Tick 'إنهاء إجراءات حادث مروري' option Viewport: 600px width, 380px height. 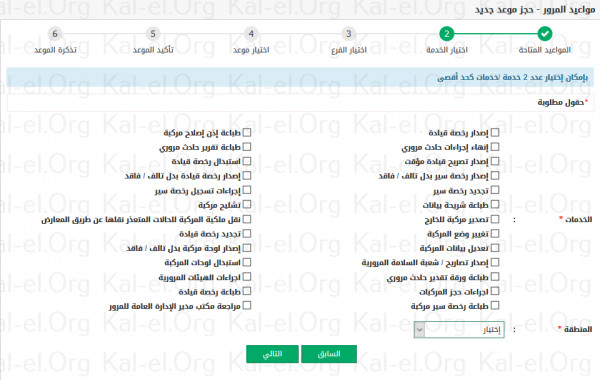(x=495, y=147)
